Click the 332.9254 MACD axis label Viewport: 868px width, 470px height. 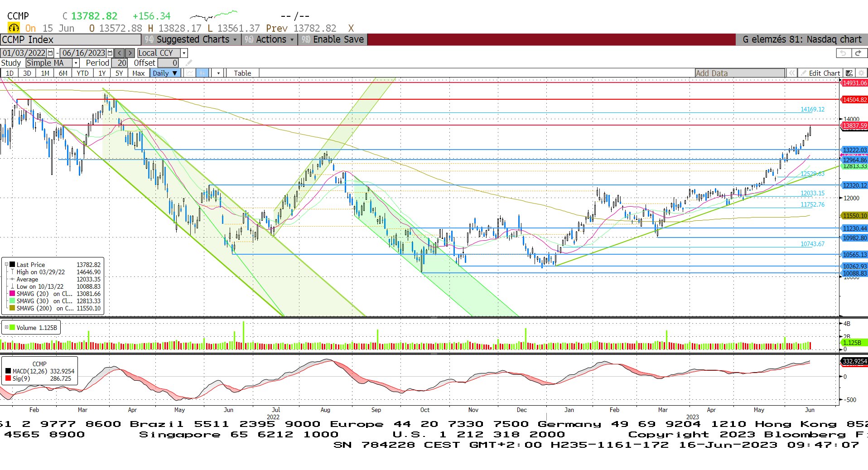[x=854, y=361]
